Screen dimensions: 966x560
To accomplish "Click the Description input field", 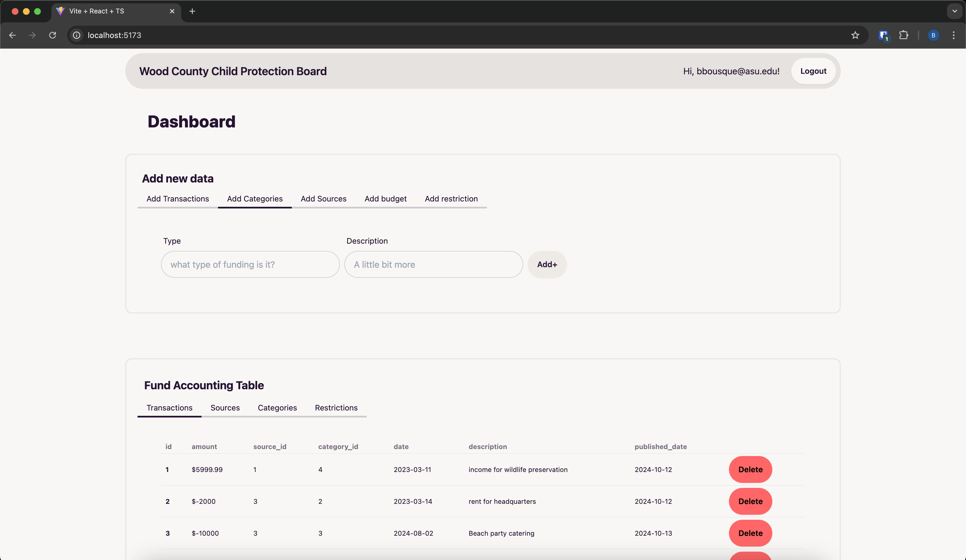I will click(x=433, y=264).
